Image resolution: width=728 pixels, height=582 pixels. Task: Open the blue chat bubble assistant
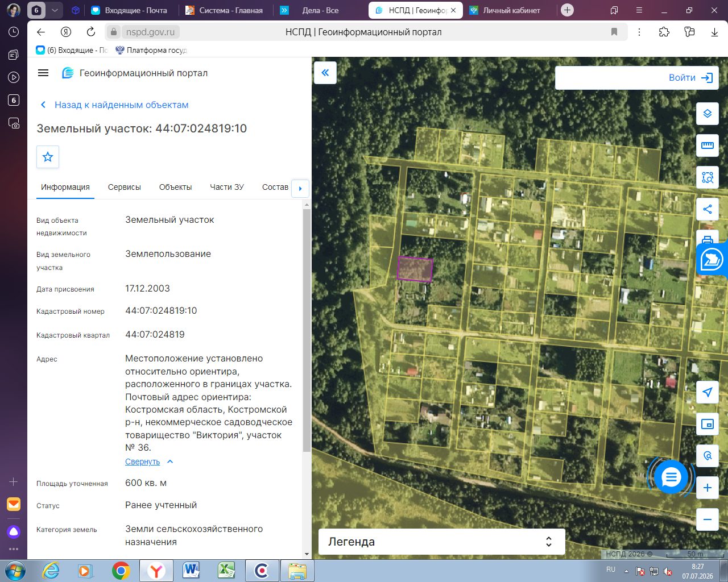tap(671, 477)
